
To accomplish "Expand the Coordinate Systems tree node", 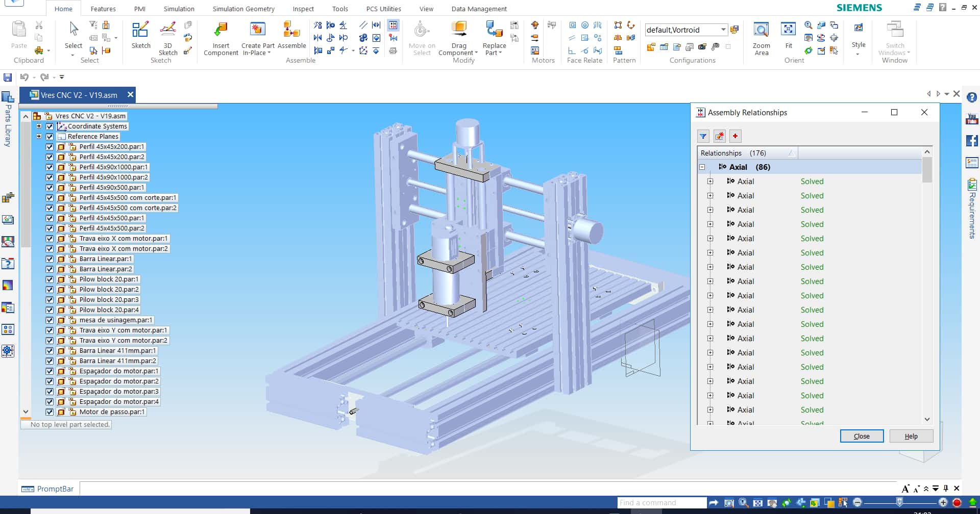I will click(x=39, y=126).
